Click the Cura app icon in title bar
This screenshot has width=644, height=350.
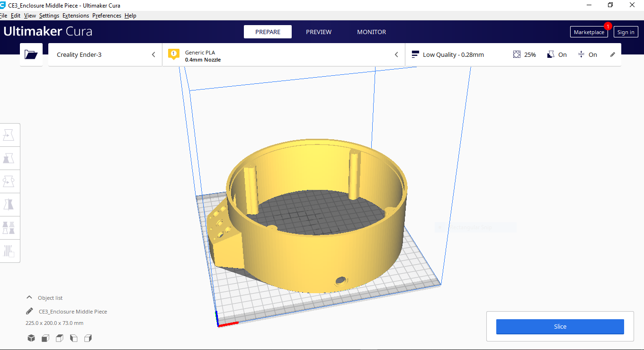coord(3,5)
